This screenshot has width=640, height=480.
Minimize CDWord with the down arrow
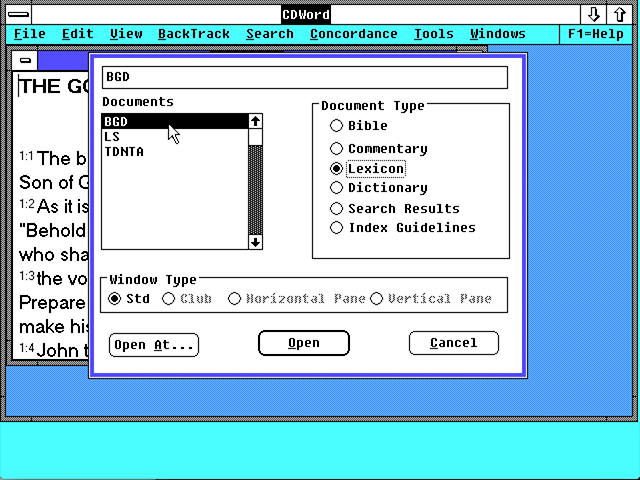[x=593, y=15]
